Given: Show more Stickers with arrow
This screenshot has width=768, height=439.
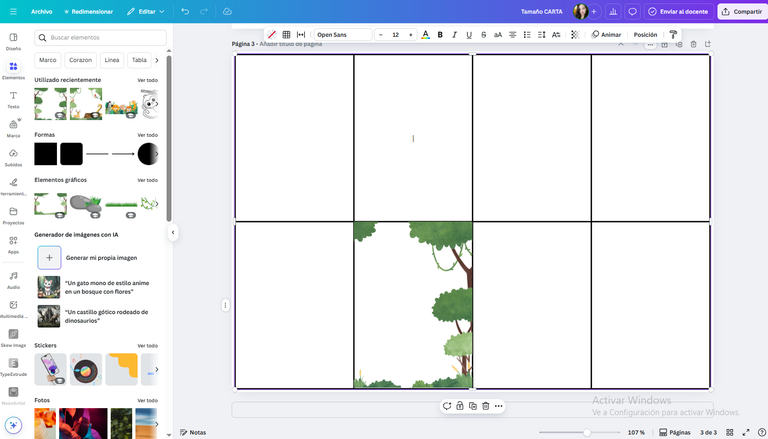Looking at the screenshot, I should [157, 369].
